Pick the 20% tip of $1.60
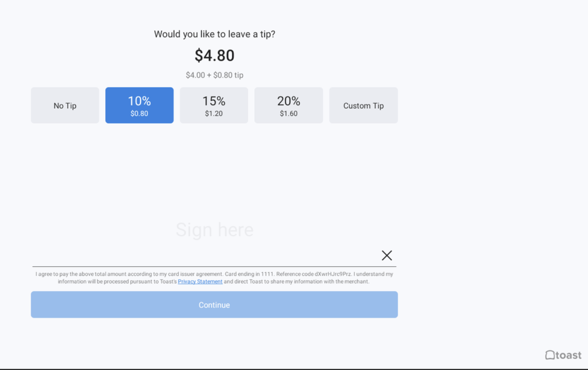The image size is (588, 370). 288,105
